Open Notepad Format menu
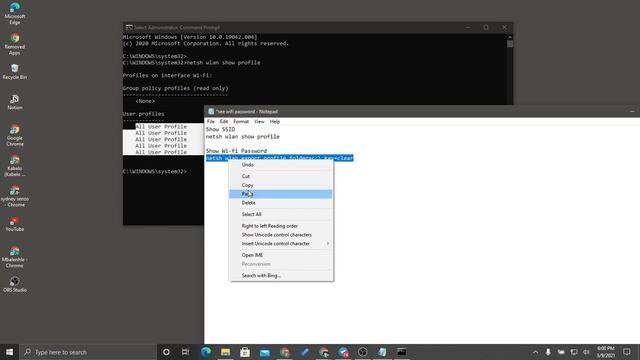 click(241, 122)
